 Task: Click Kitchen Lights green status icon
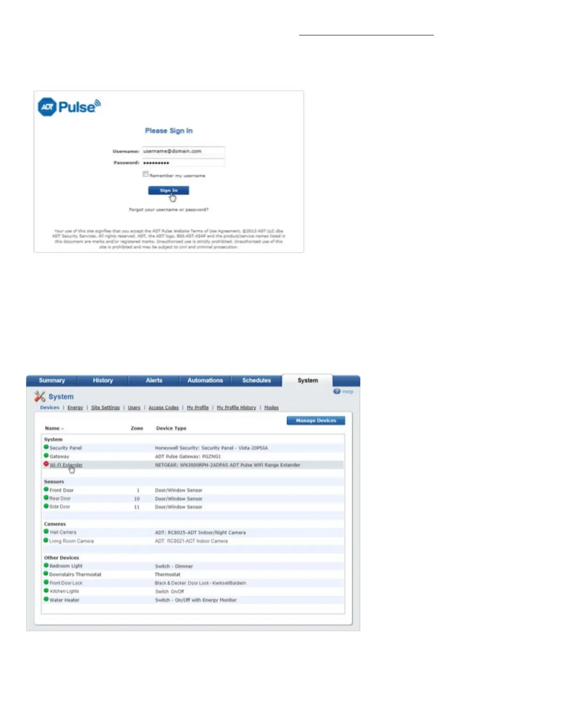(x=46, y=591)
